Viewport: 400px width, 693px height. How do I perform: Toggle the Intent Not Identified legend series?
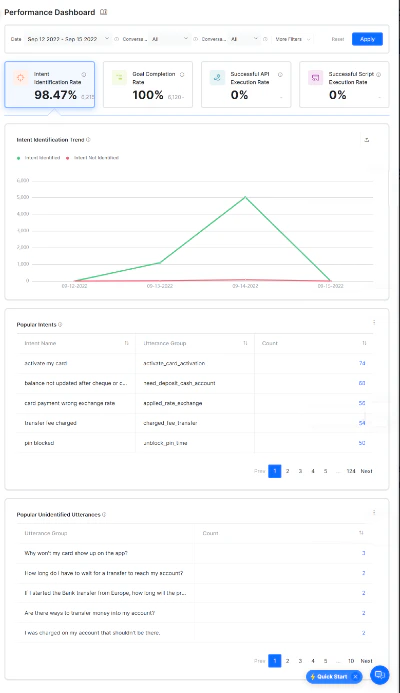92,158
